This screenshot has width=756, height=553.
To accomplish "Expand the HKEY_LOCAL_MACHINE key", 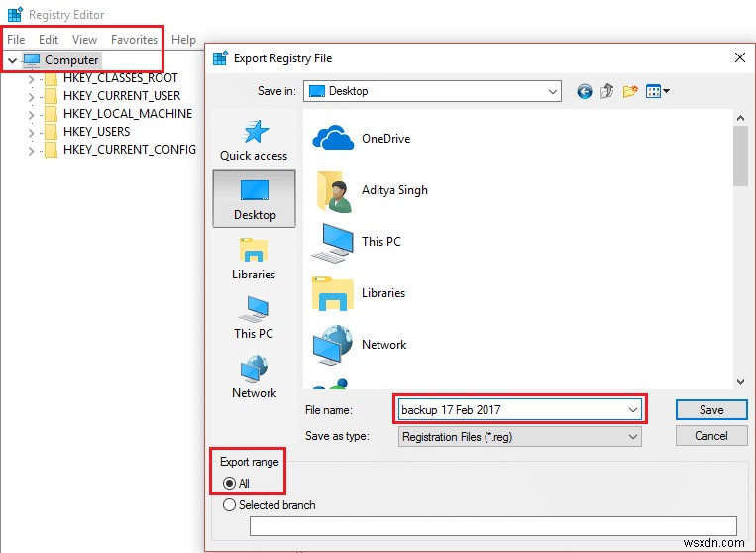I will pos(32,115).
